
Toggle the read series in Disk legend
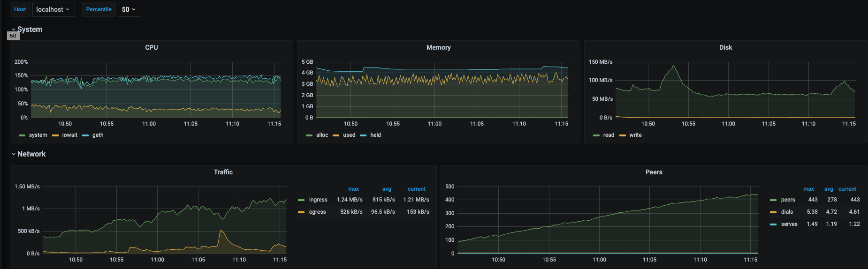click(x=609, y=135)
